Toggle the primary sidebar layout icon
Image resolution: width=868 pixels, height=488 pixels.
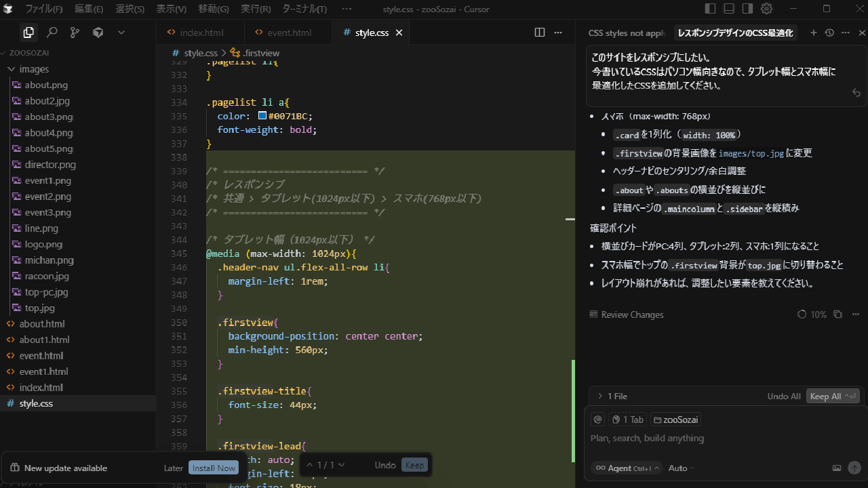coord(710,9)
